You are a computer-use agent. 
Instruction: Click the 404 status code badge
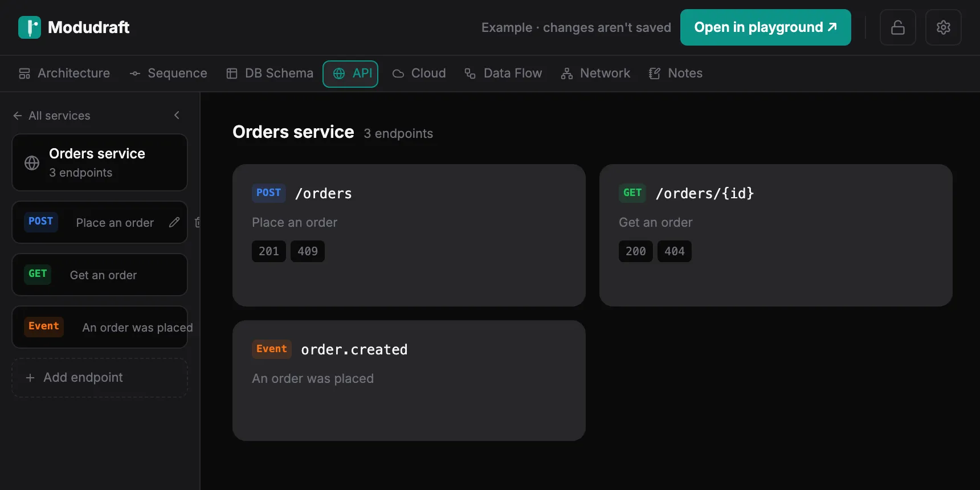coord(675,251)
